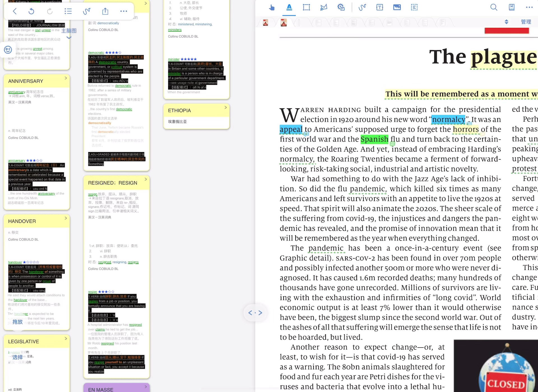The image size is (538, 392).
Task: Select the RESIGNED; RESIGN card title
Action: pos(113,183)
